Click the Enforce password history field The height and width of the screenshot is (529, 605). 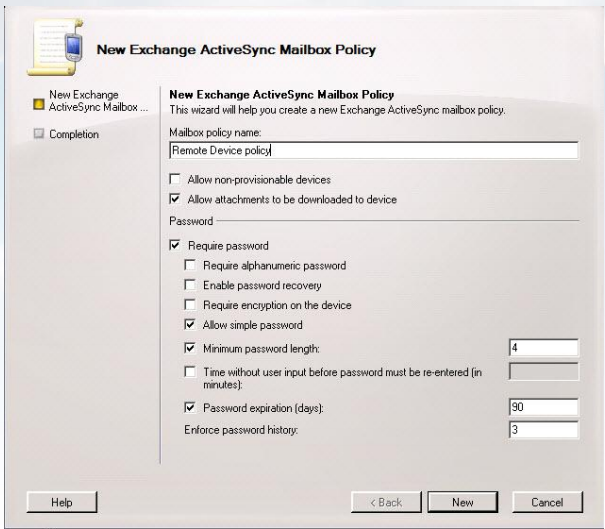(544, 429)
